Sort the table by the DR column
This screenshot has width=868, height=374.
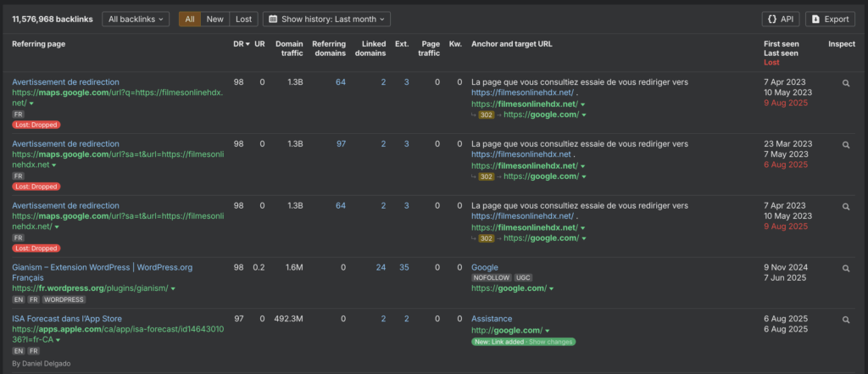(242, 43)
